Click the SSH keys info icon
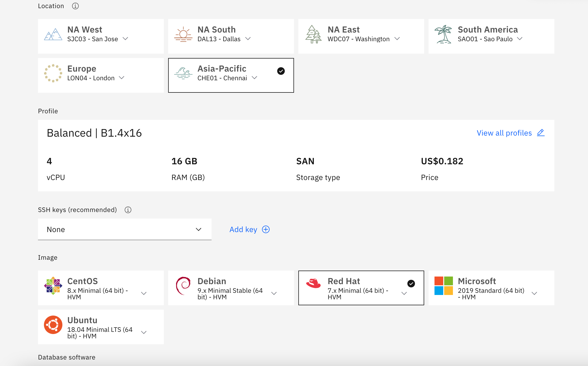The image size is (588, 366). (128, 210)
